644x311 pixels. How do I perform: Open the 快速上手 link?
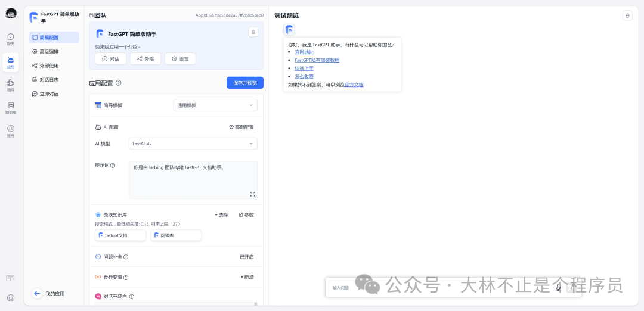(304, 68)
